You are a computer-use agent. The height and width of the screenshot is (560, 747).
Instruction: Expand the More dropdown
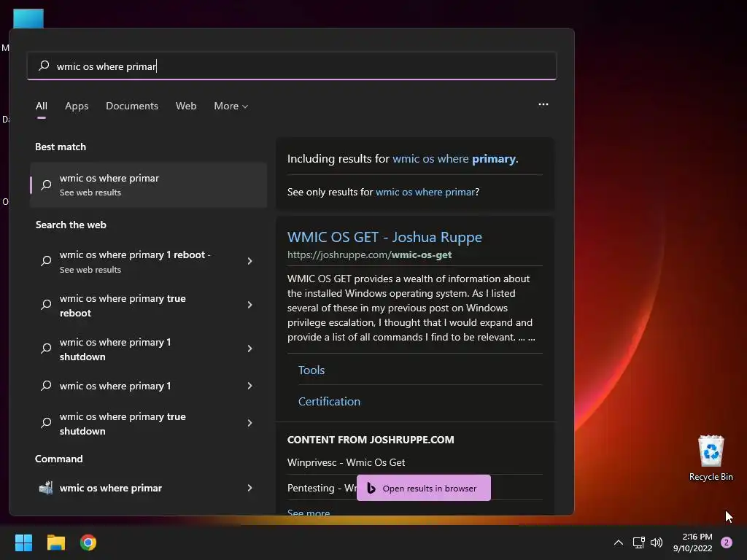point(231,106)
